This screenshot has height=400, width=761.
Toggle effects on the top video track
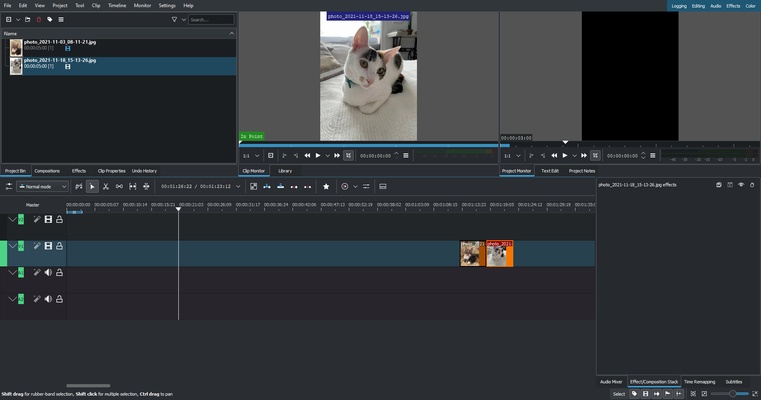[37, 219]
